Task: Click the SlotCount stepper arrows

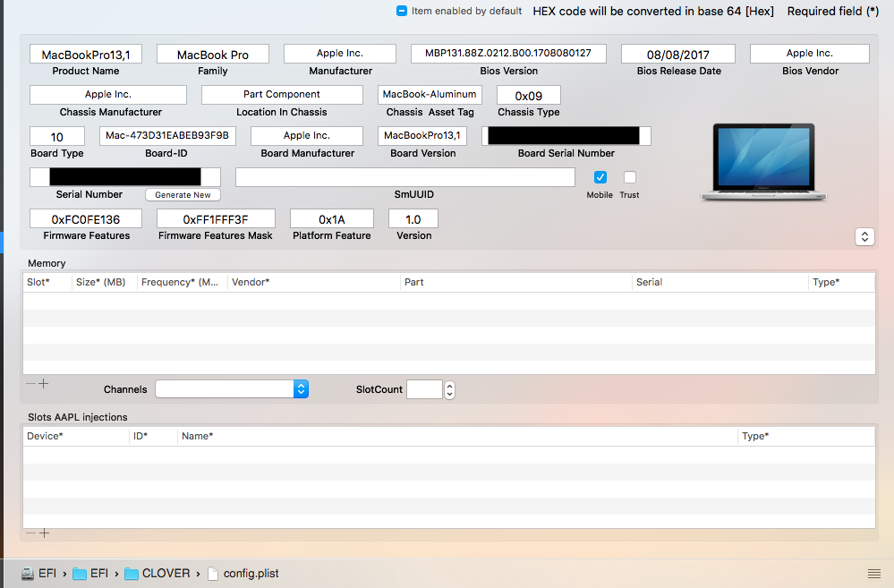Action: pos(449,389)
